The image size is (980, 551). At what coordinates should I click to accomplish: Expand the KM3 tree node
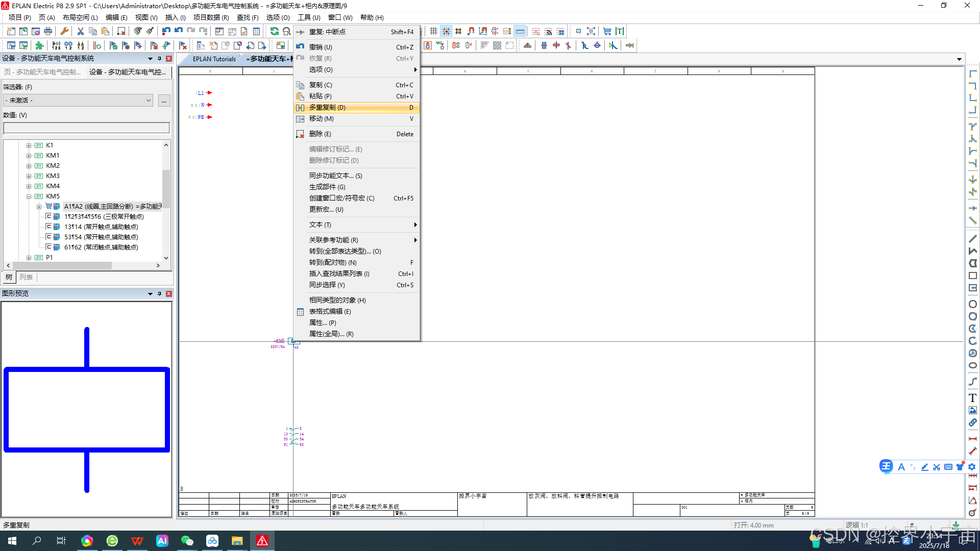pos(29,176)
